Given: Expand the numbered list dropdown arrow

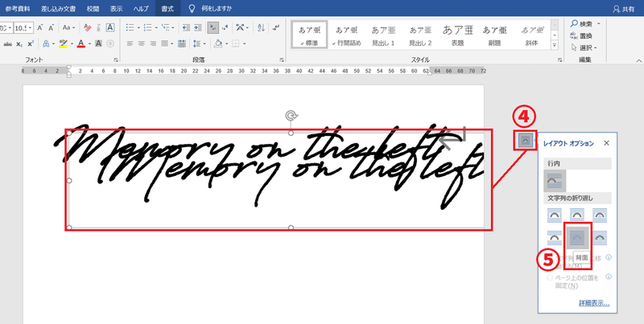Looking at the screenshot, I should click(x=156, y=28).
